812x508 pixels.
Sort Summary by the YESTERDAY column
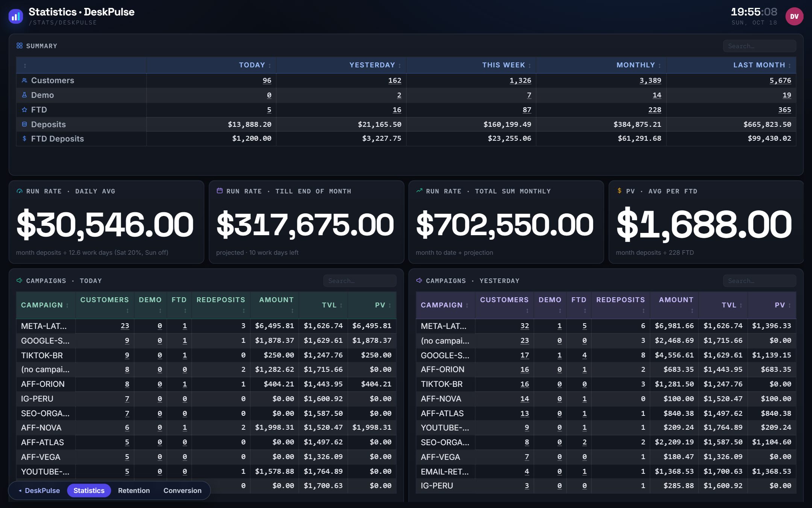pos(341,65)
